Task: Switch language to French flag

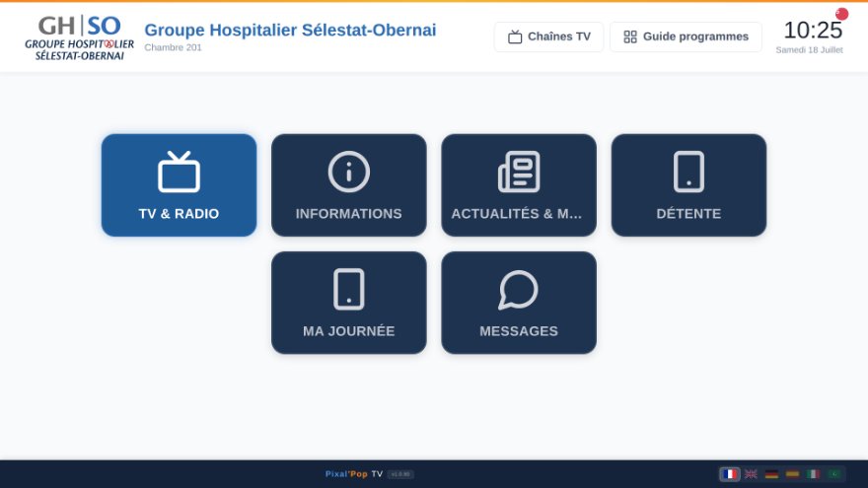Action: pos(730,474)
